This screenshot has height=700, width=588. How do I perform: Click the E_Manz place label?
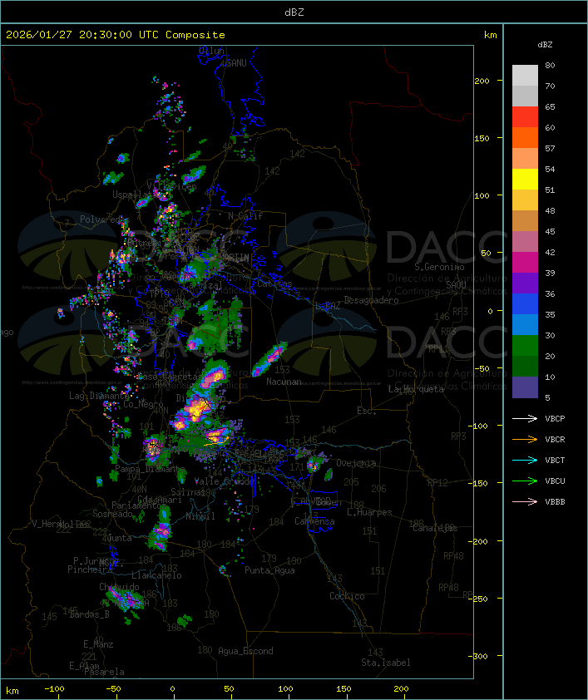(x=98, y=644)
